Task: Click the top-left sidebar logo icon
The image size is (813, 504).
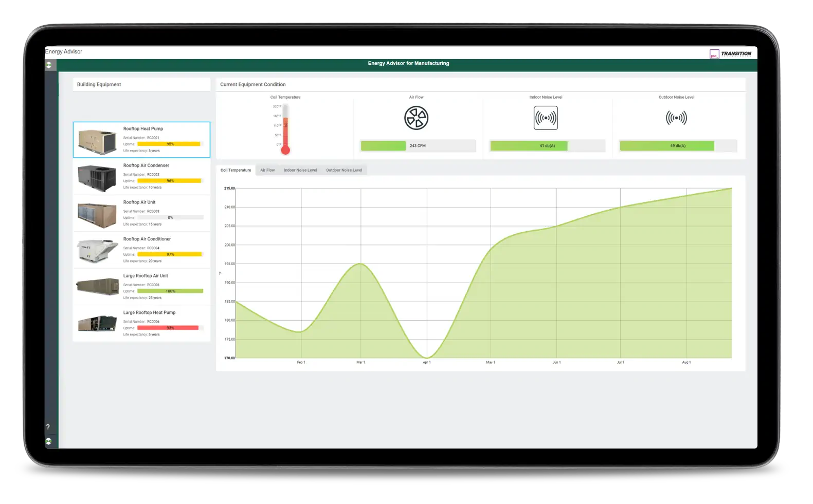Action: (x=49, y=65)
